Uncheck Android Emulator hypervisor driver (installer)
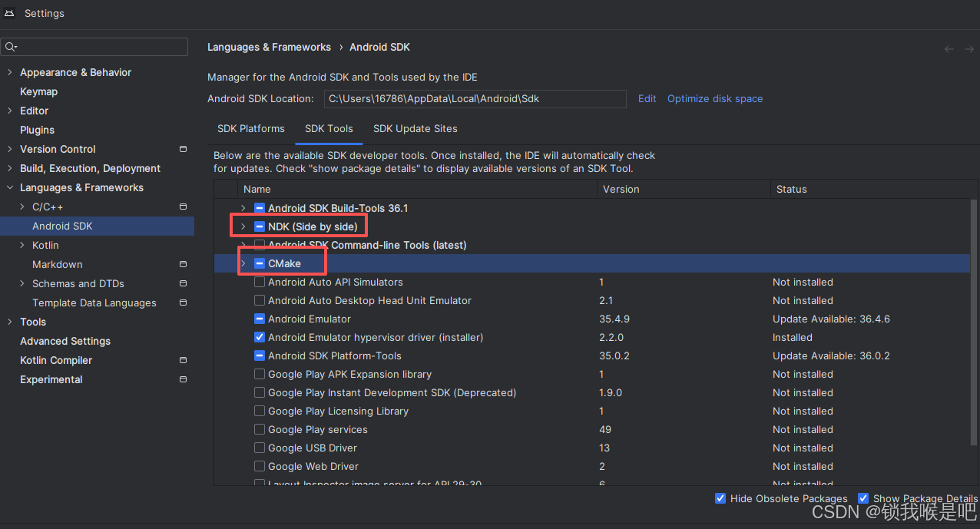Image resolution: width=980 pixels, height=529 pixels. tap(260, 337)
